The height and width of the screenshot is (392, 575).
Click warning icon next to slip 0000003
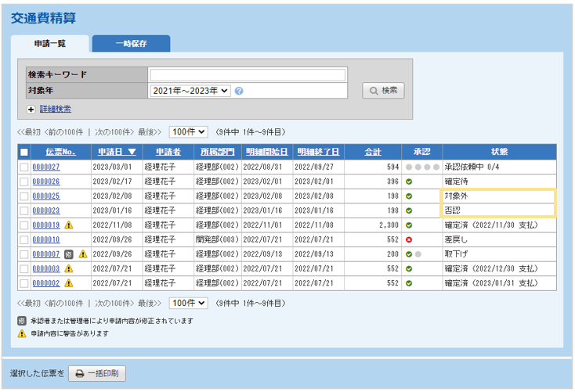pos(68,268)
